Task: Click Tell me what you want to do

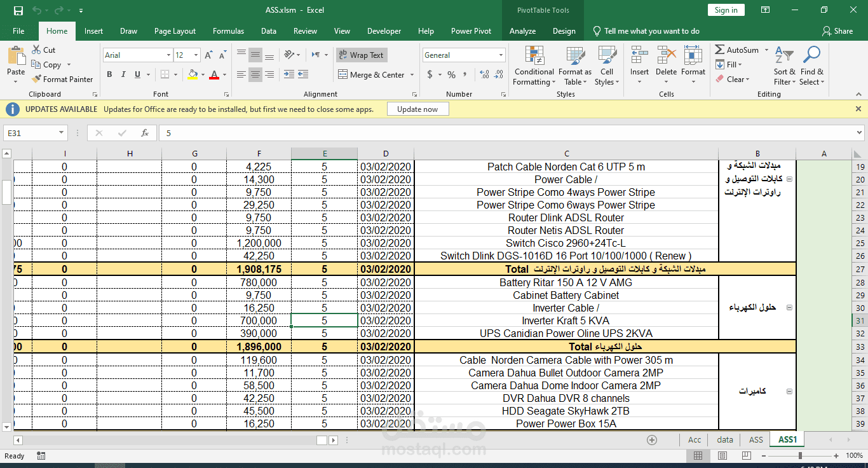Action: coord(646,31)
